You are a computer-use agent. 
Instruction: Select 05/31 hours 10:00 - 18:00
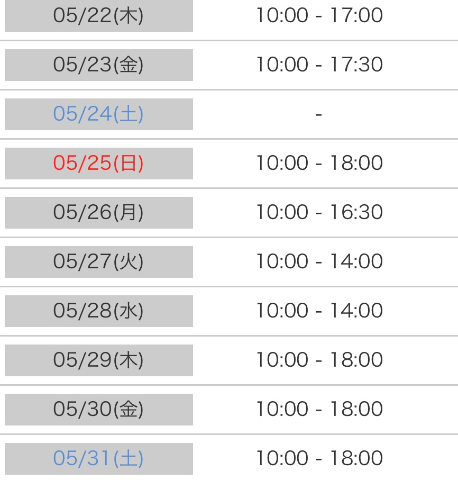point(320,458)
